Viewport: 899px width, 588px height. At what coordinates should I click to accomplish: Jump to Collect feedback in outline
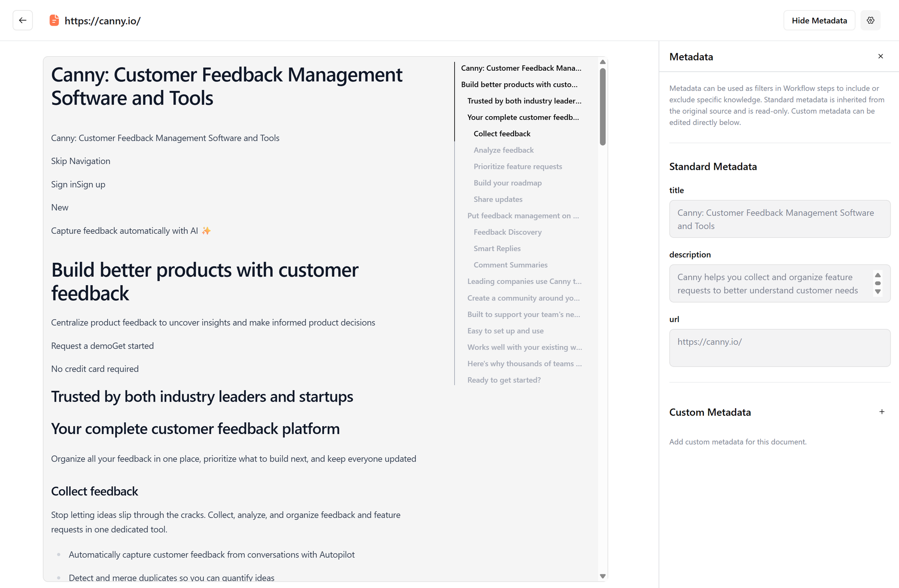pos(502,134)
